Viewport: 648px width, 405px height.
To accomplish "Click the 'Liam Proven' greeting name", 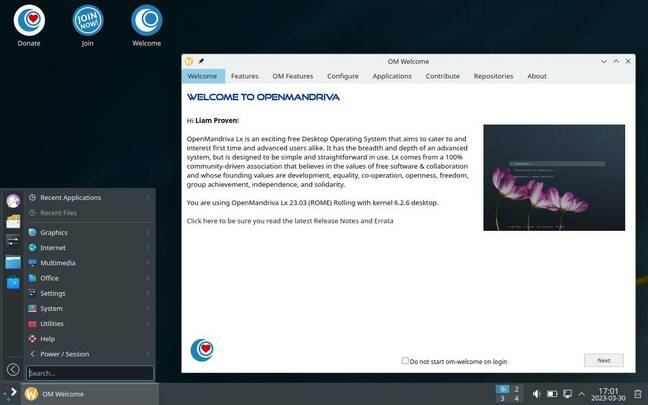I will (x=216, y=120).
